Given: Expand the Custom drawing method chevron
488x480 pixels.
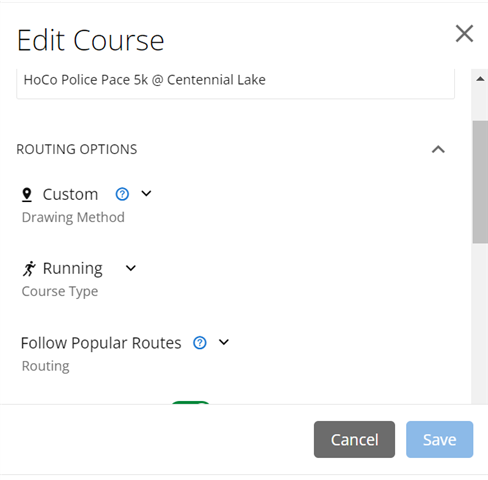Looking at the screenshot, I should [x=146, y=194].
